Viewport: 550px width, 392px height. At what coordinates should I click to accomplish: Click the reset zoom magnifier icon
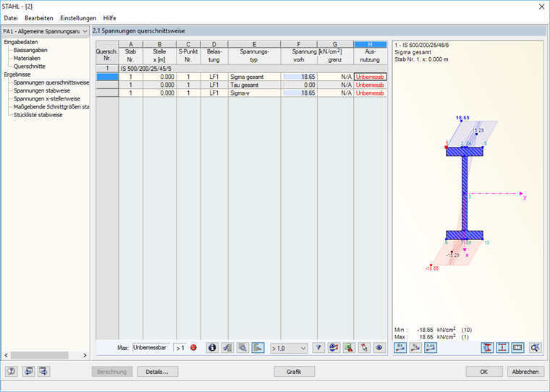point(535,348)
